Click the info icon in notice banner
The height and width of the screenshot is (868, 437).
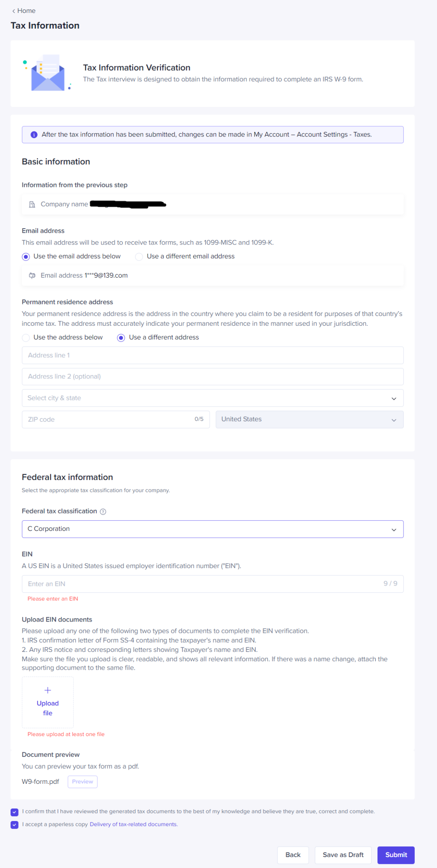click(34, 135)
